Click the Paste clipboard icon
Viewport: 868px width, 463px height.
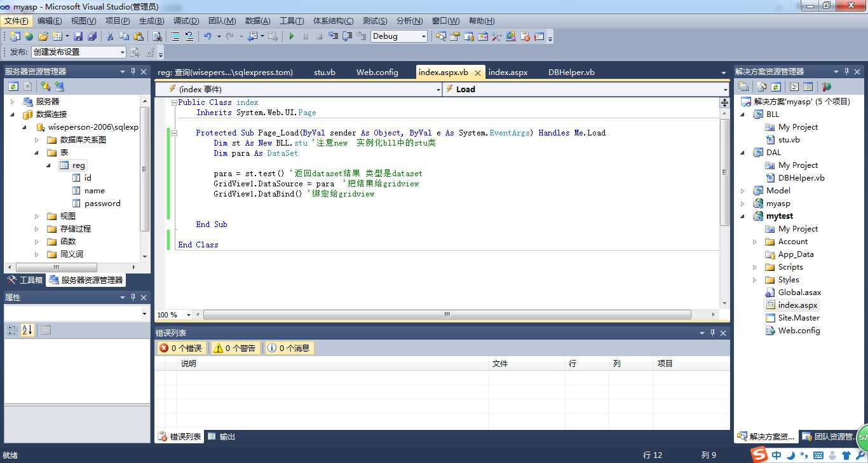138,36
